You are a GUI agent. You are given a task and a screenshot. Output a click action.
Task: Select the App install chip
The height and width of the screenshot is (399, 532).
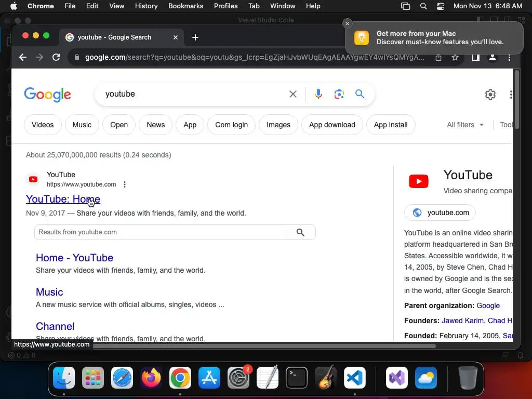point(391,125)
